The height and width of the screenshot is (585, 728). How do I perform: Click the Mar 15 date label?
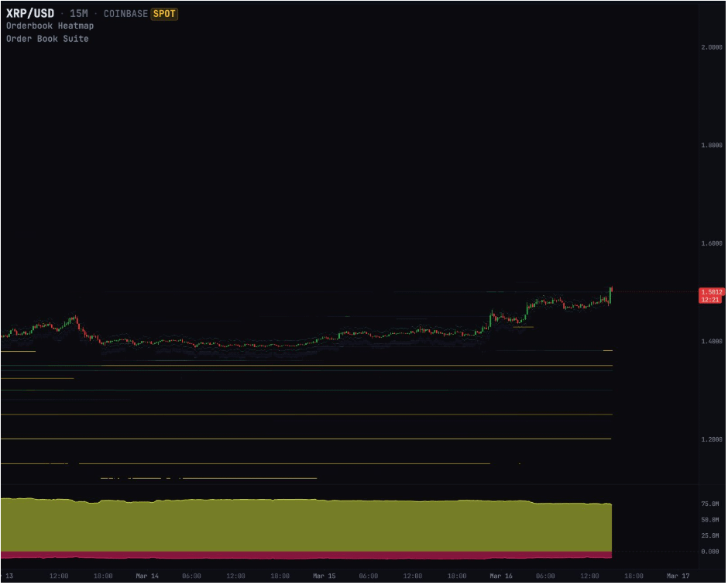[324, 576]
